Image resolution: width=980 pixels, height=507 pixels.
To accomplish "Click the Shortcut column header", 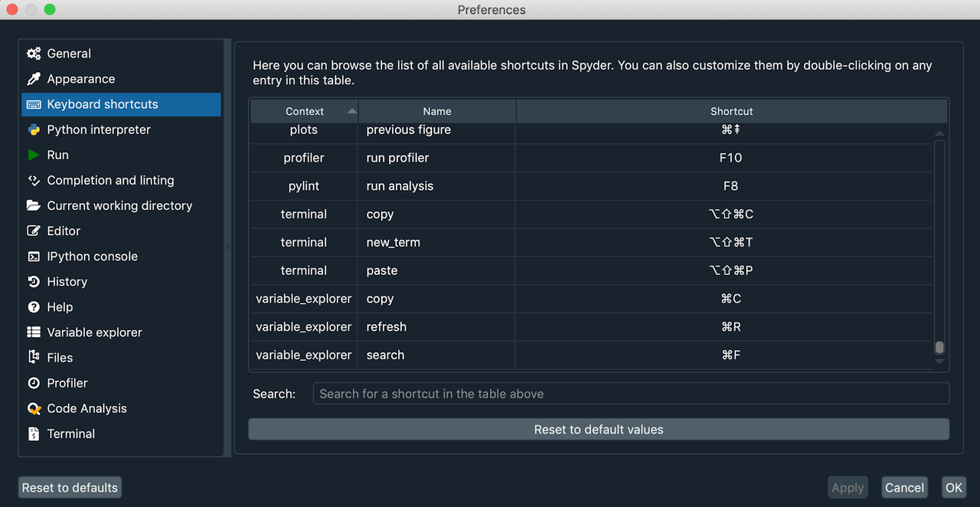I will click(x=731, y=111).
